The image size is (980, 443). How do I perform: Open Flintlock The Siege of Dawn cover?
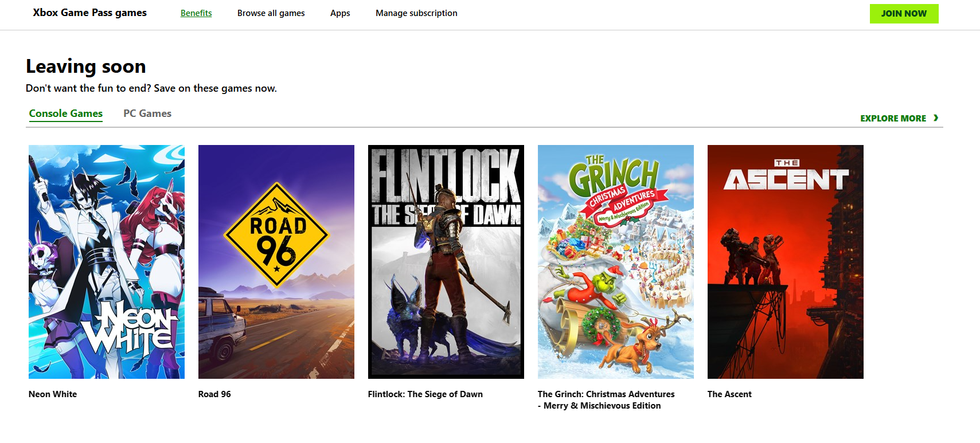point(446,261)
